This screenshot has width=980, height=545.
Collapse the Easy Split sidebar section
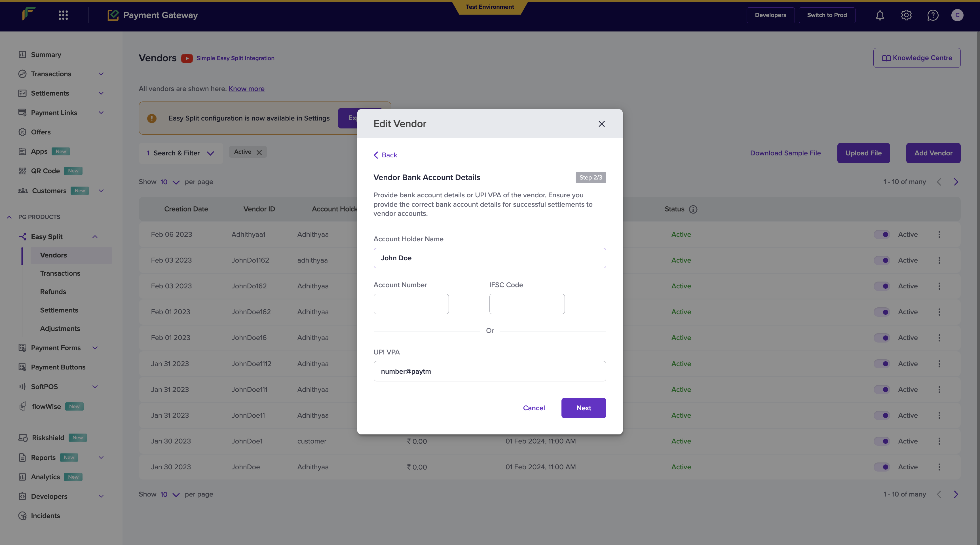[x=95, y=236]
